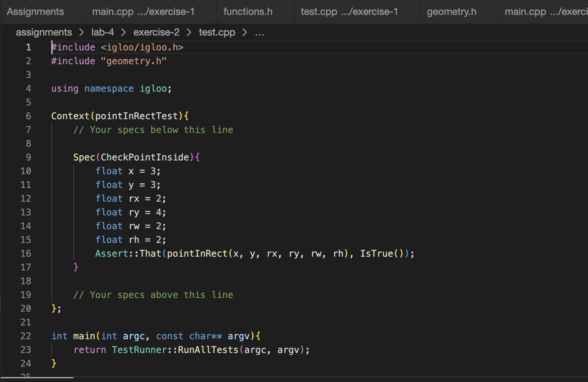Click 'float rh = 2;' line
Image resolution: width=588 pixels, height=382 pixels.
(131, 240)
